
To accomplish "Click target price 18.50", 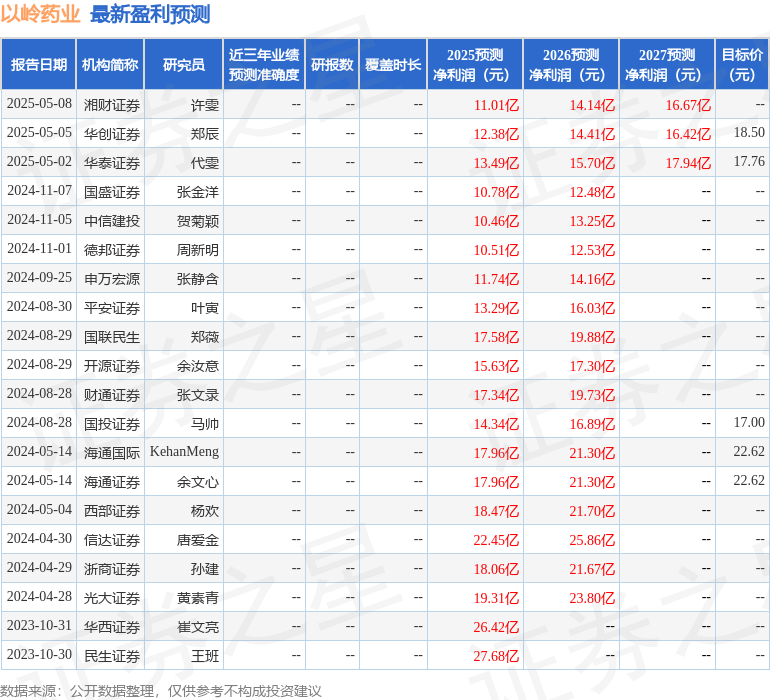I will pyautogui.click(x=749, y=132).
